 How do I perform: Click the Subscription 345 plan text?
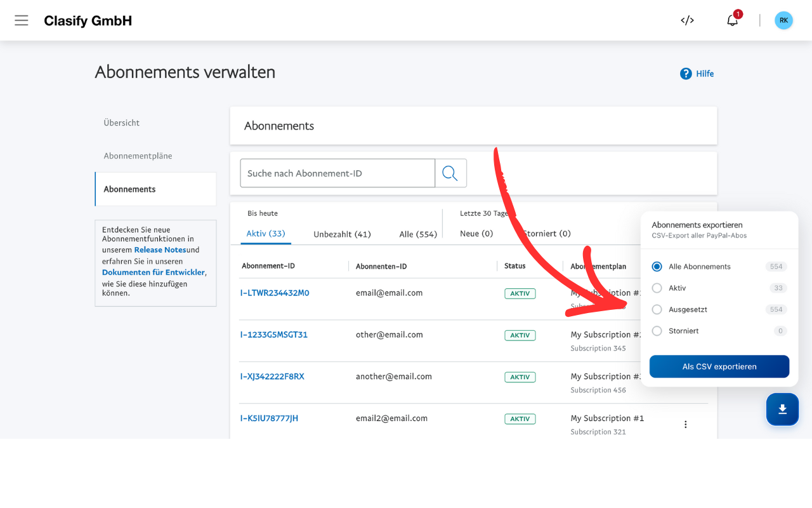coord(598,348)
